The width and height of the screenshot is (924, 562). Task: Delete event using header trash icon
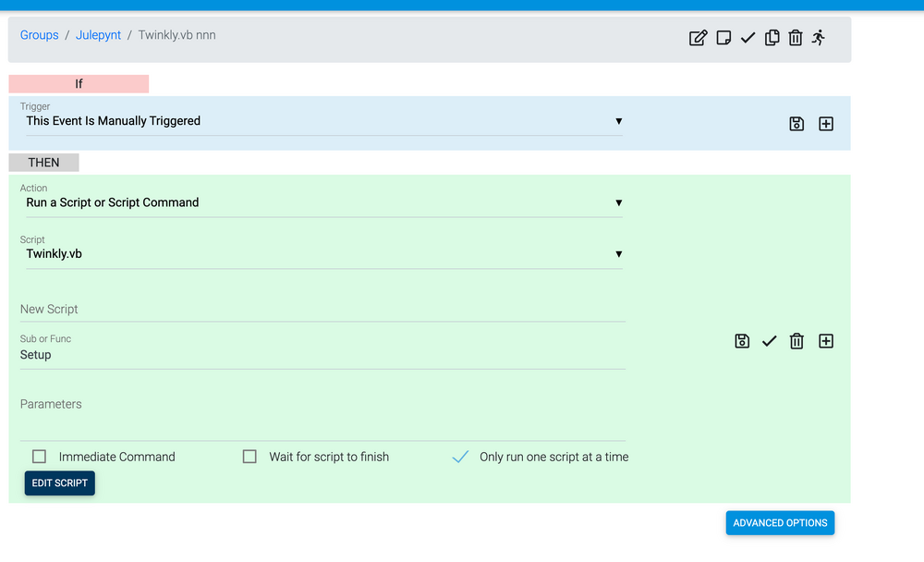pos(796,38)
